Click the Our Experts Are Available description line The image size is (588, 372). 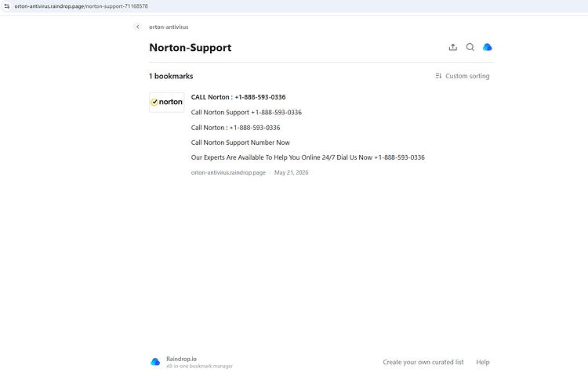307,157
